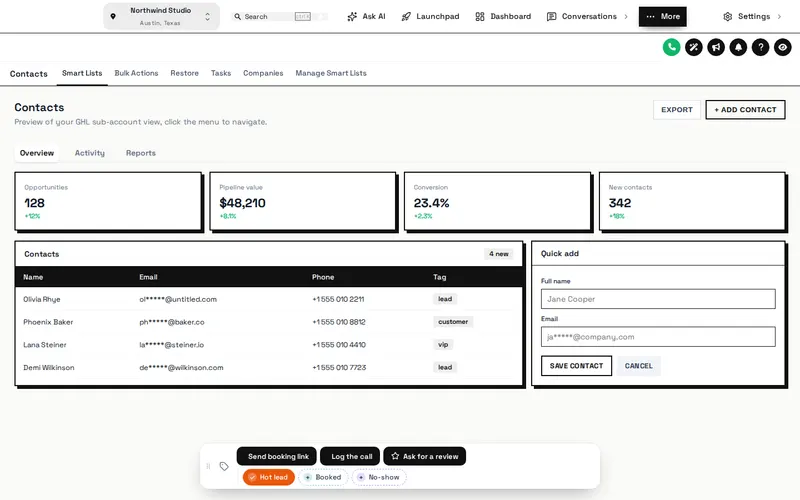The image size is (800, 500).
Task: Go to the Dashboard
Action: tap(503, 16)
